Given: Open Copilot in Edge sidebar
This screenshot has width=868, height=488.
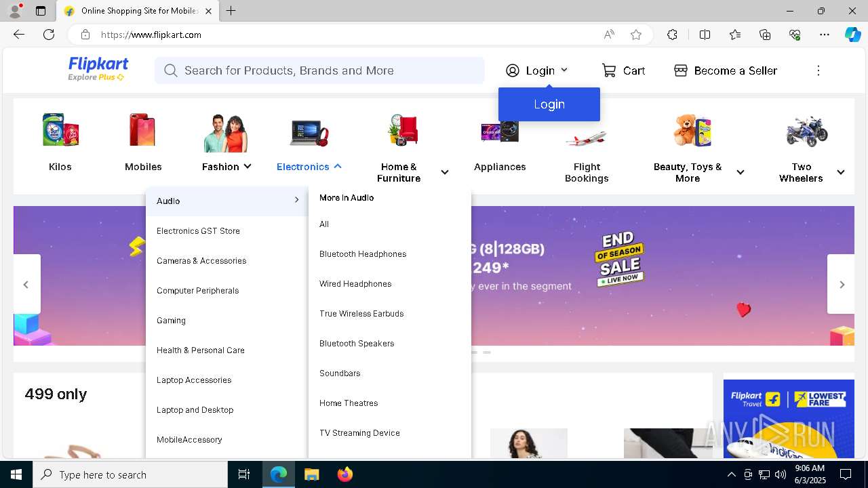Looking at the screenshot, I should [852, 35].
